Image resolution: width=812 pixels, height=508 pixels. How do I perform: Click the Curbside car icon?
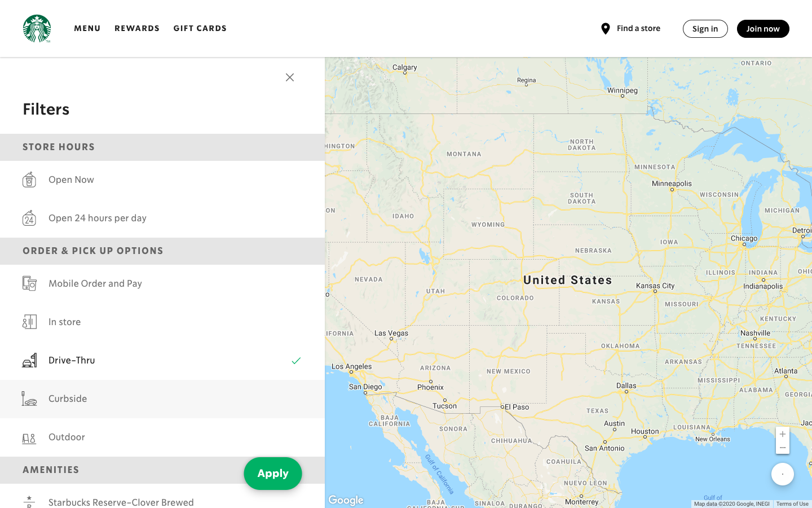pos(29,398)
